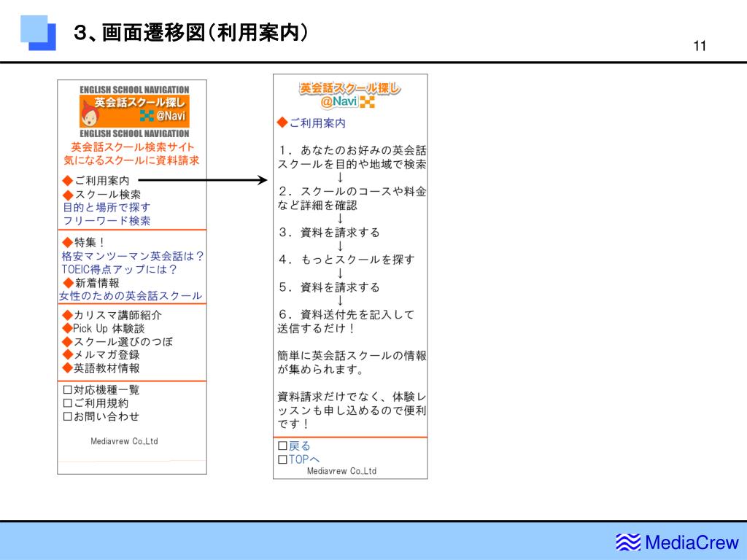Click step 2. スクールのコースや料金 text

[352, 192]
